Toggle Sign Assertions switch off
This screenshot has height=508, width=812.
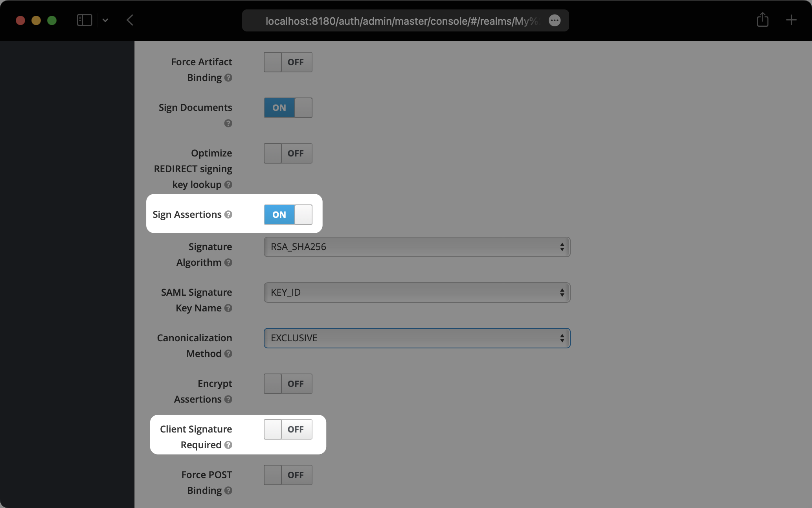(288, 215)
